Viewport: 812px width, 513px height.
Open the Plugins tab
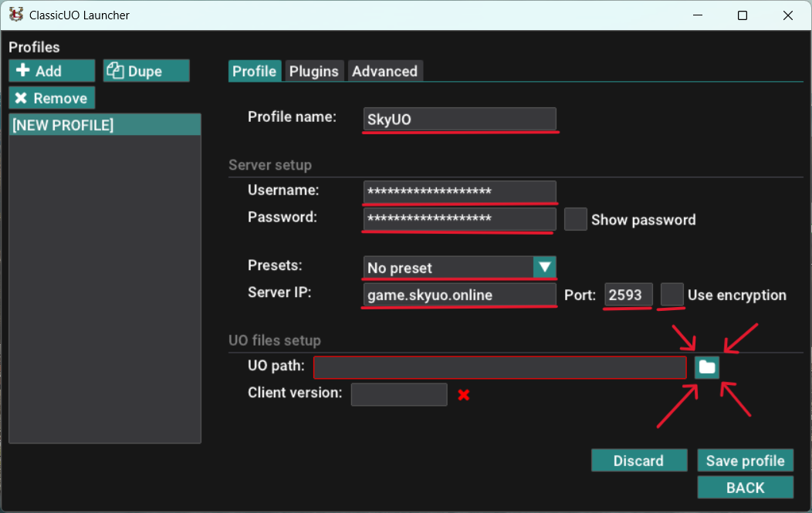pos(314,71)
